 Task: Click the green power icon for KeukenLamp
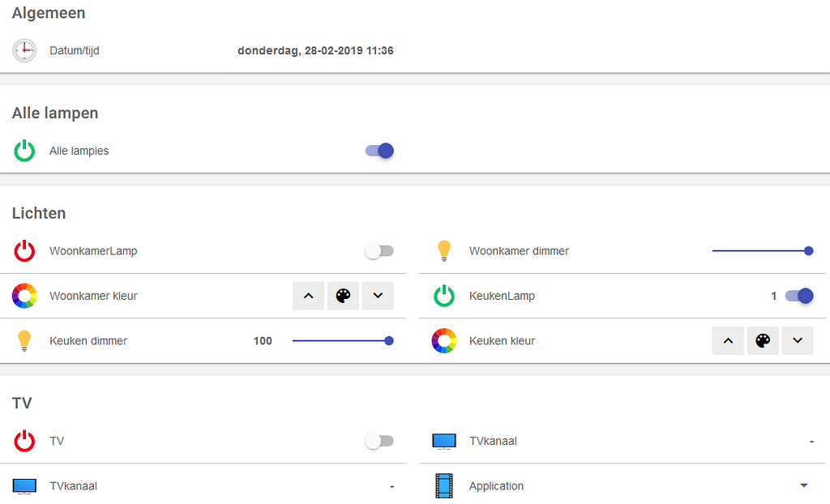click(444, 296)
